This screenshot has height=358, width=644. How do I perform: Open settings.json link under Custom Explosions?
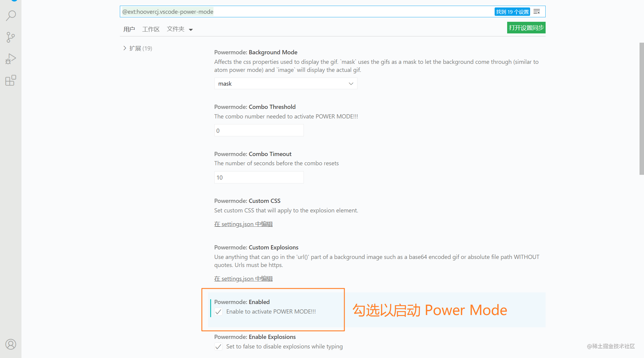click(x=243, y=278)
